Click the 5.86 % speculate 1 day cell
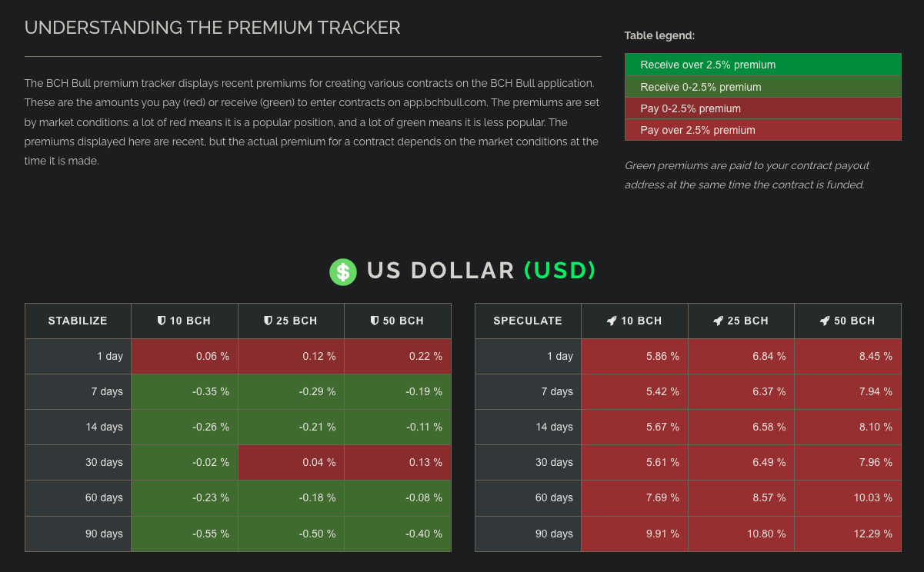This screenshot has width=924, height=572. point(635,356)
